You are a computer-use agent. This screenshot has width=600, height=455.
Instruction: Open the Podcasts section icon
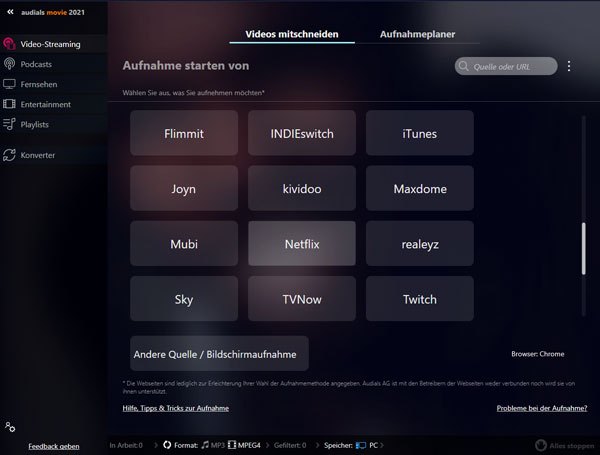pyautogui.click(x=9, y=64)
